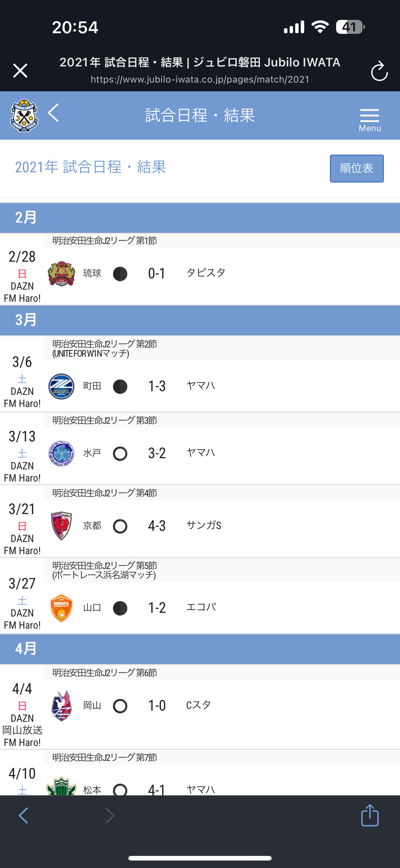Close the in-app browser with X
400x868 pixels.
click(x=20, y=70)
